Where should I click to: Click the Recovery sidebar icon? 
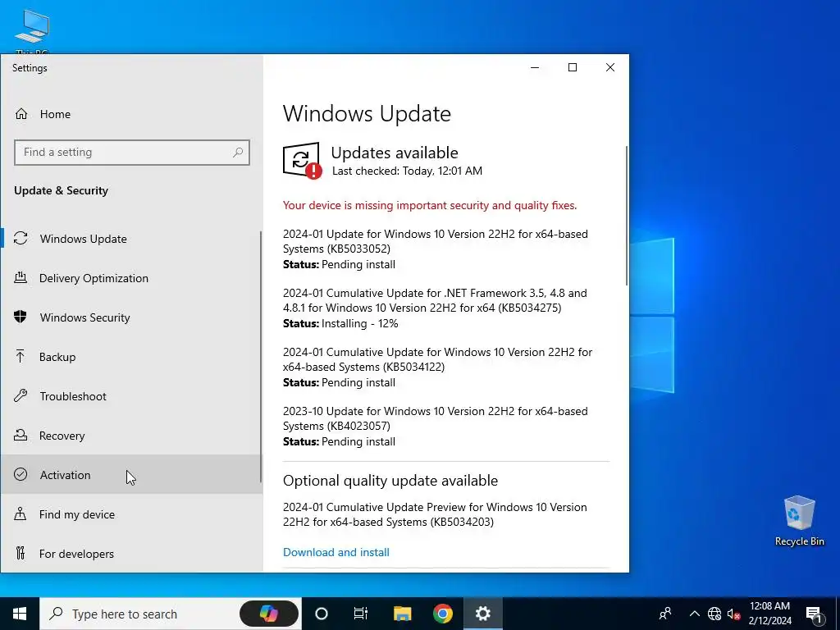pos(21,435)
